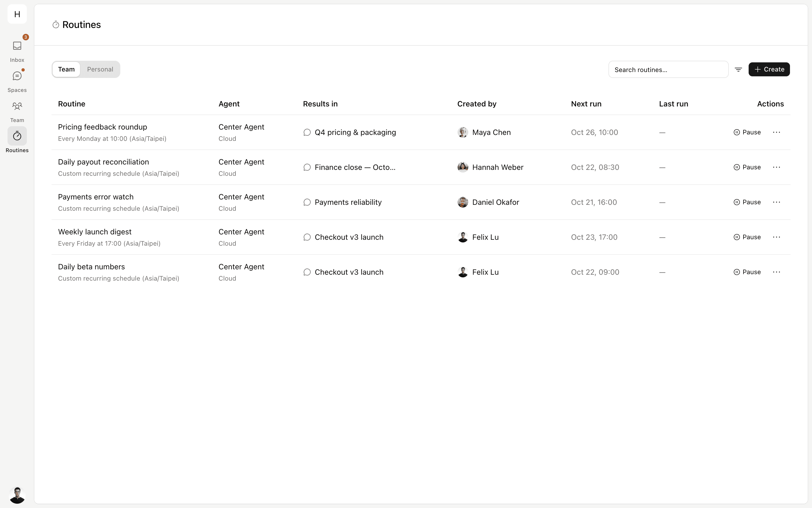Viewport: 812px width, 508px height.
Task: Open more options for Weekly launch digest
Action: tap(777, 237)
